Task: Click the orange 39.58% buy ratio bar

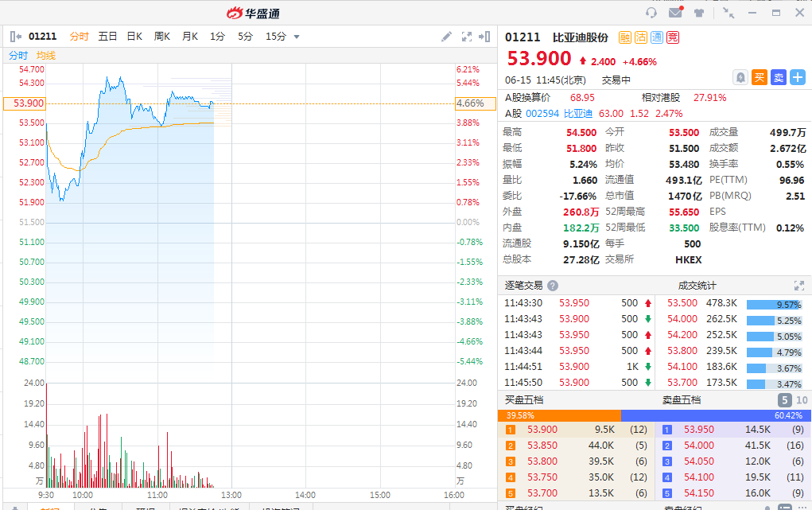Action: click(559, 415)
